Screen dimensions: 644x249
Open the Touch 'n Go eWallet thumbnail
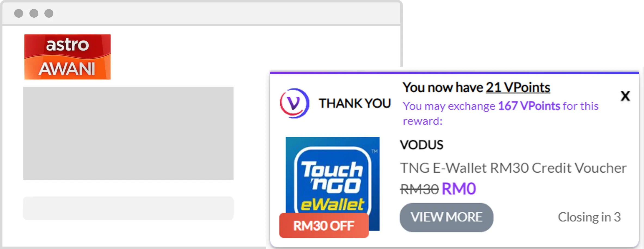coord(332,184)
